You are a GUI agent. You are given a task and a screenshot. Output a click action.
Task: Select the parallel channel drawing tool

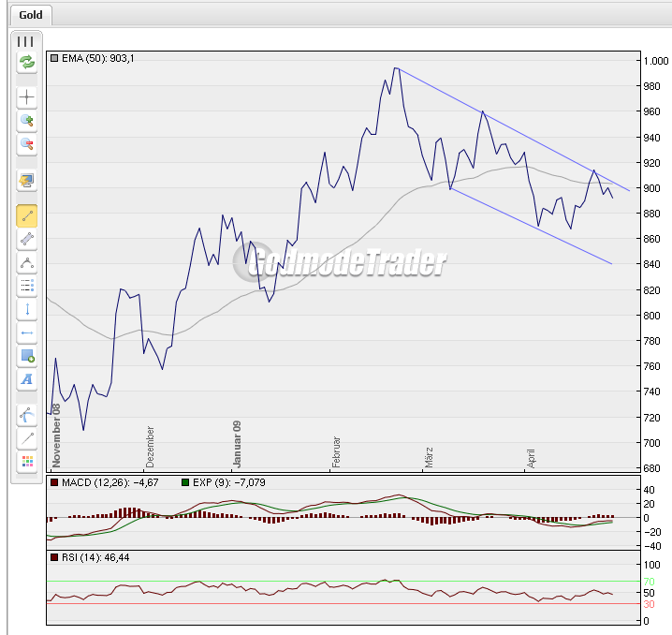pyautogui.click(x=26, y=239)
